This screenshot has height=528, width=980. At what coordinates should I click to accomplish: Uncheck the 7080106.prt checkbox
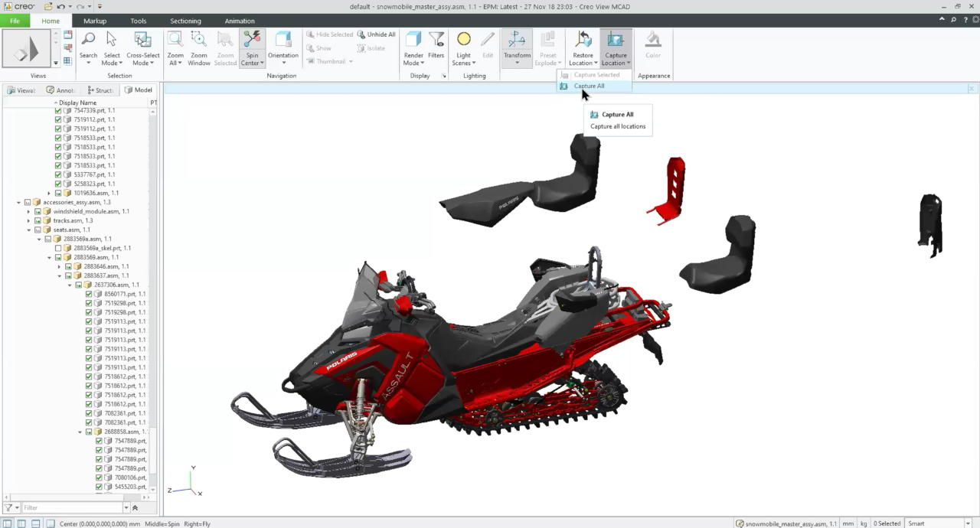99,477
